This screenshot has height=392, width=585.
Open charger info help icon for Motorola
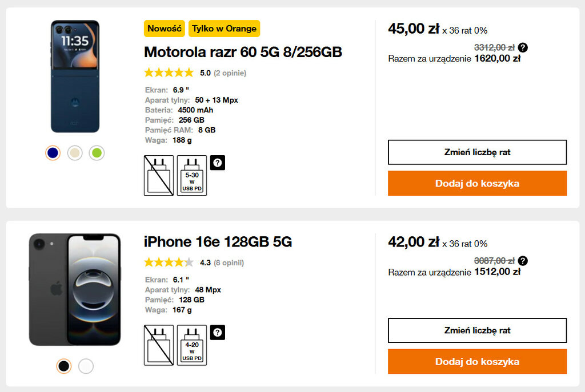tap(218, 163)
